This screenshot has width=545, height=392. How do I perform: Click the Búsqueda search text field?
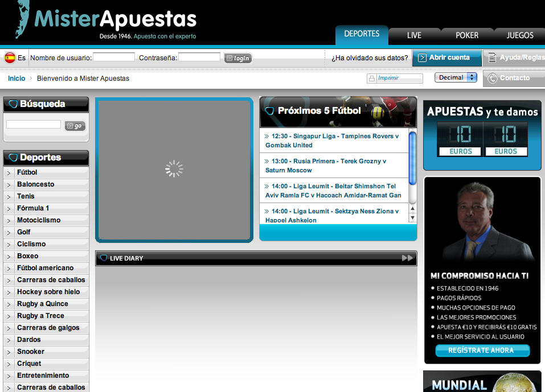point(34,124)
